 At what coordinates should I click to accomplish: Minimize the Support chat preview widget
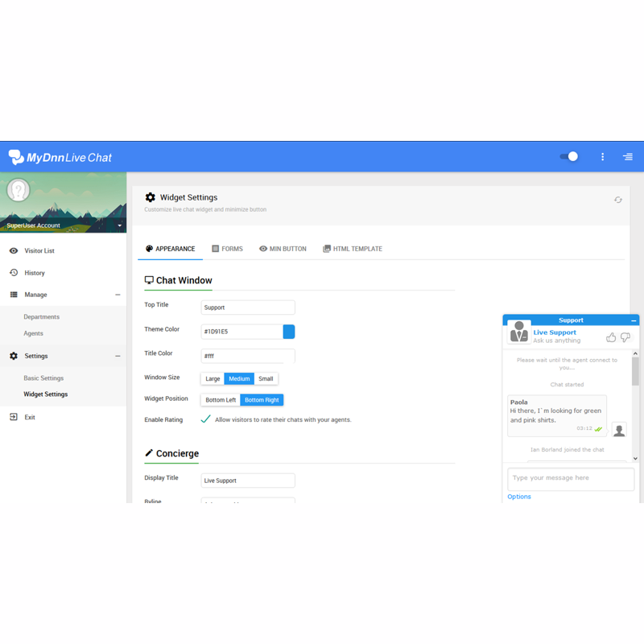coord(634,320)
